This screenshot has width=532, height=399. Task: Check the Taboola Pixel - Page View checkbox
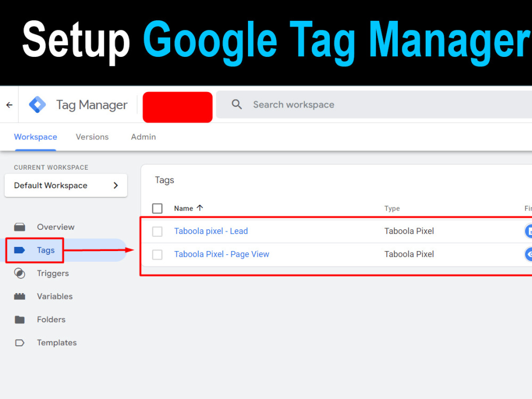tap(157, 254)
